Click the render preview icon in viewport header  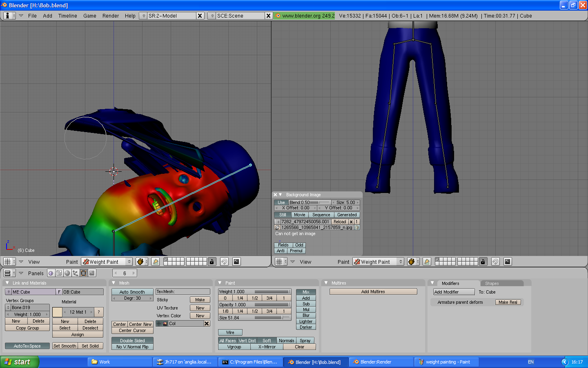237,262
